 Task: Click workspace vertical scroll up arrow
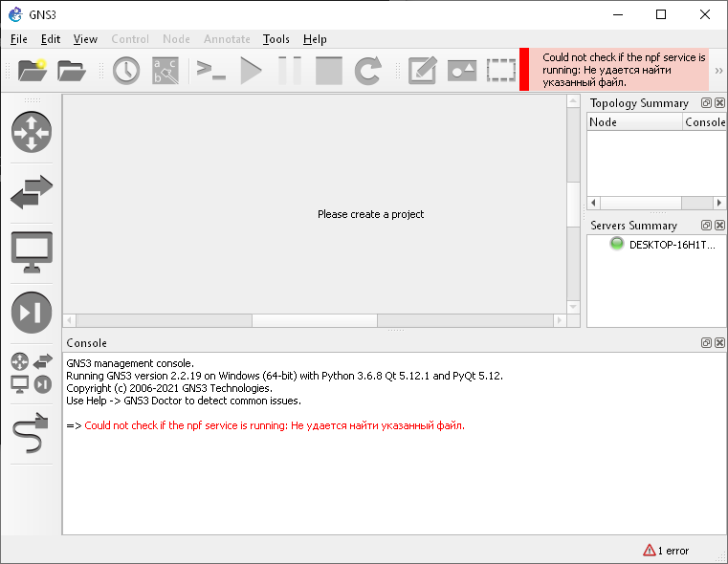(573, 100)
